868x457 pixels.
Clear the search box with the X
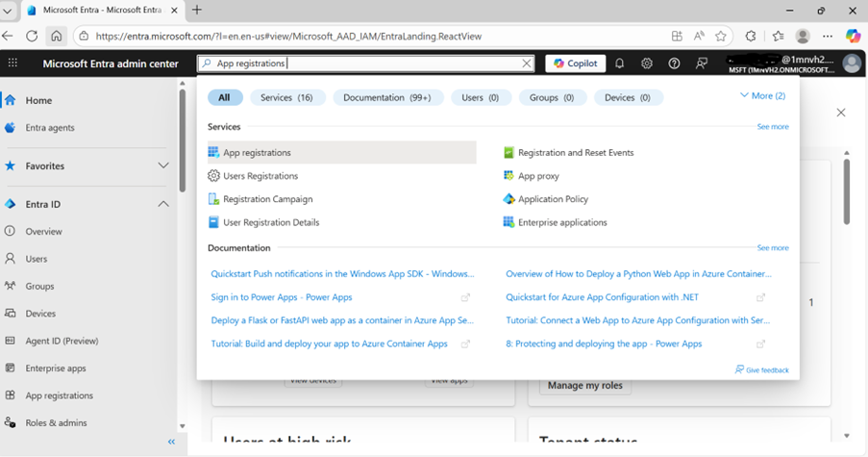tap(527, 63)
